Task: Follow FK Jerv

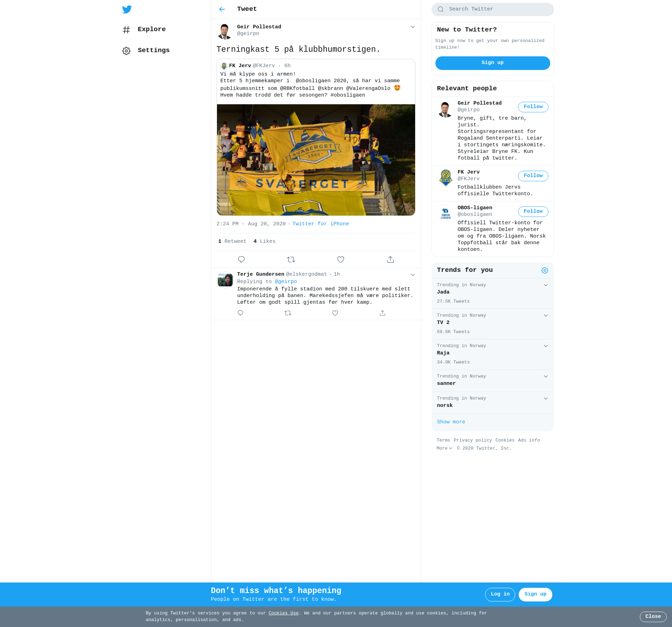Action: (533, 176)
